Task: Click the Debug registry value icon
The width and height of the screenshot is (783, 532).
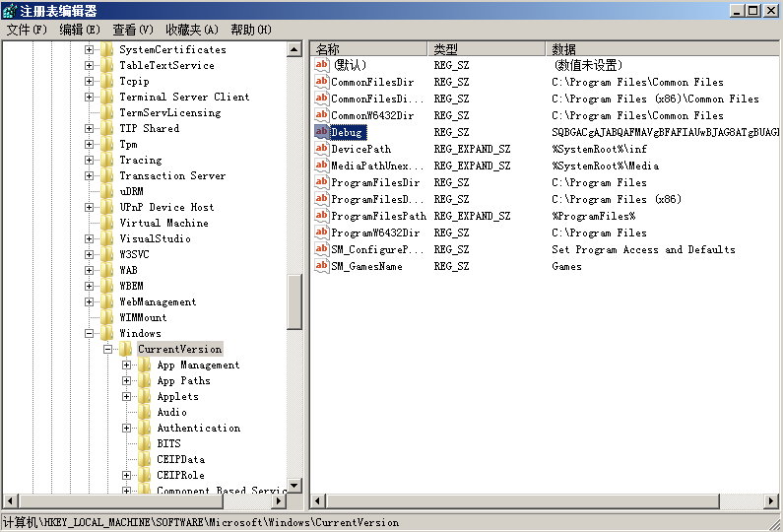Action: 321,132
